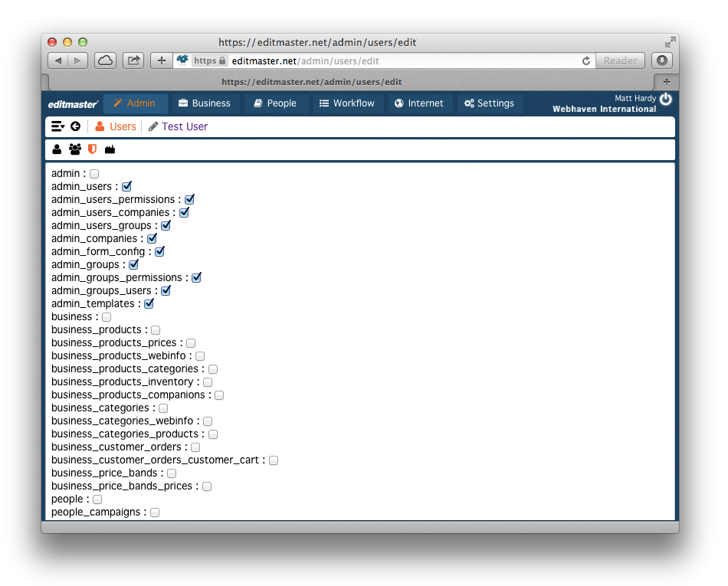Click the single user icon in sub-toolbar

(57, 149)
